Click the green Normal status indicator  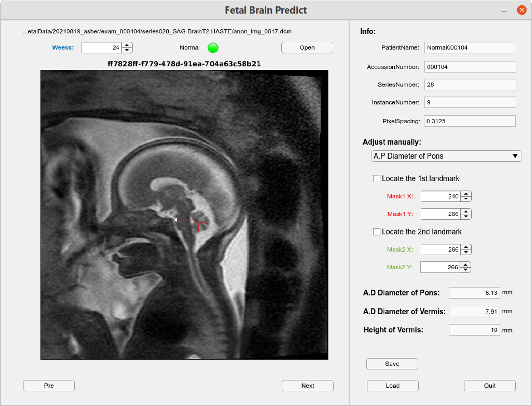[213, 48]
